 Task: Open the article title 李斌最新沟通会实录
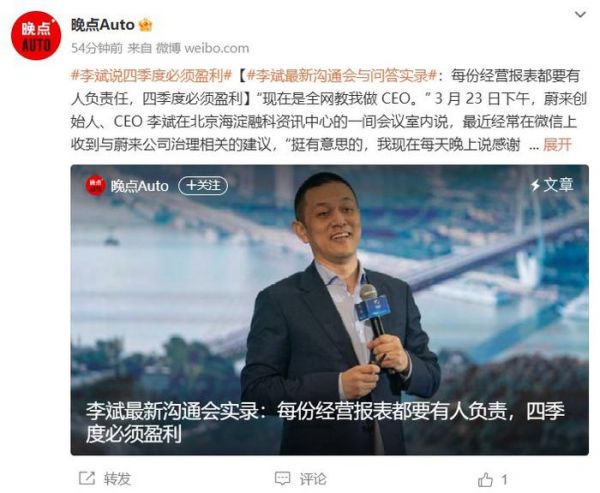click(325, 423)
